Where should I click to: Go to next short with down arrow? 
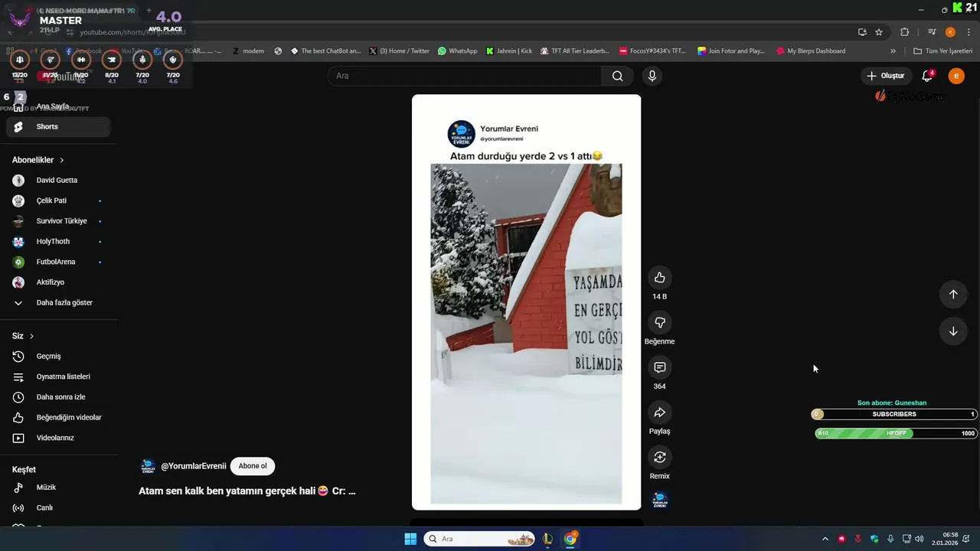pos(953,331)
